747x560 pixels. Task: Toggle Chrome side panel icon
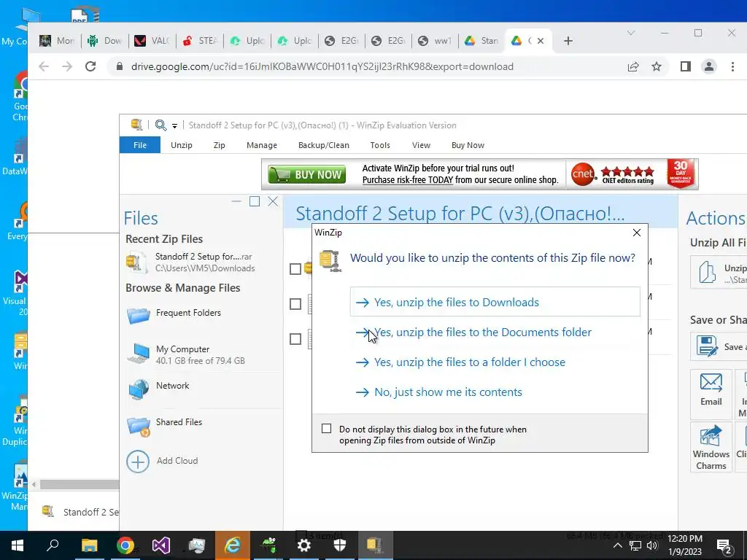[x=686, y=66]
